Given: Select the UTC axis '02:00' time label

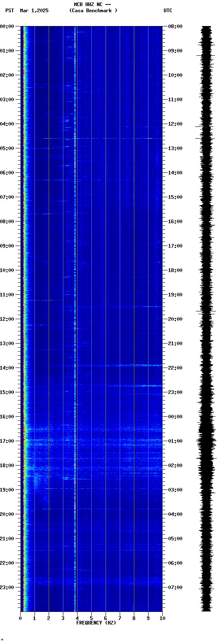Looking at the screenshot, I should pos(175,466).
